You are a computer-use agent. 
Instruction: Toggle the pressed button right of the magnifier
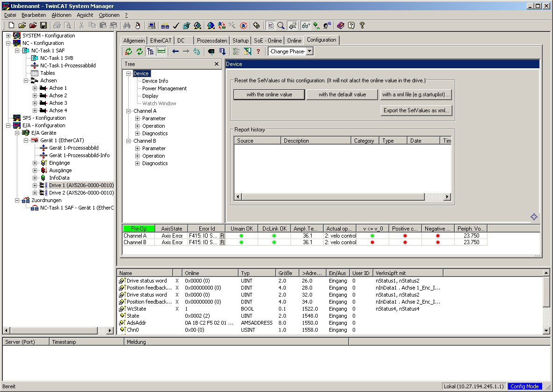pos(292,25)
